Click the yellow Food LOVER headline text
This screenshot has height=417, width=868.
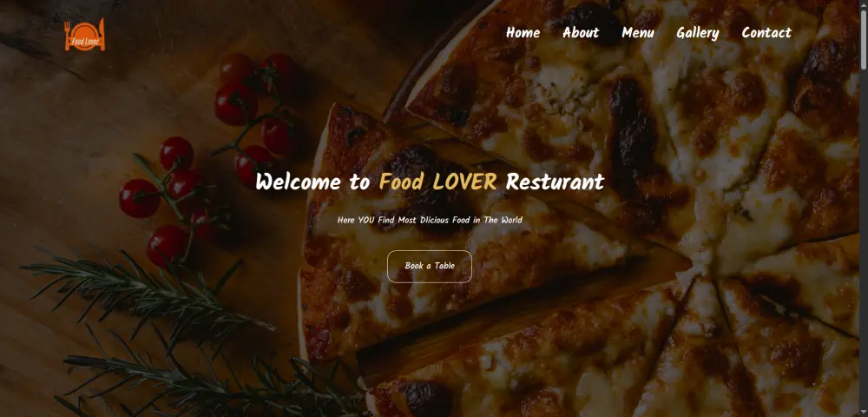[437, 182]
